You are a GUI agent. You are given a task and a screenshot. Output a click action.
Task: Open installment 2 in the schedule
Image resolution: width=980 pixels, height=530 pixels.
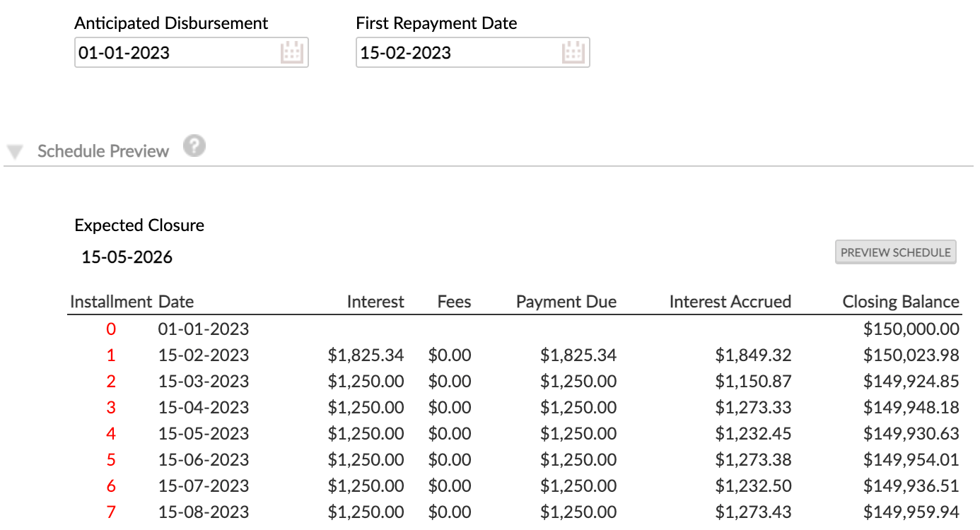click(x=111, y=381)
